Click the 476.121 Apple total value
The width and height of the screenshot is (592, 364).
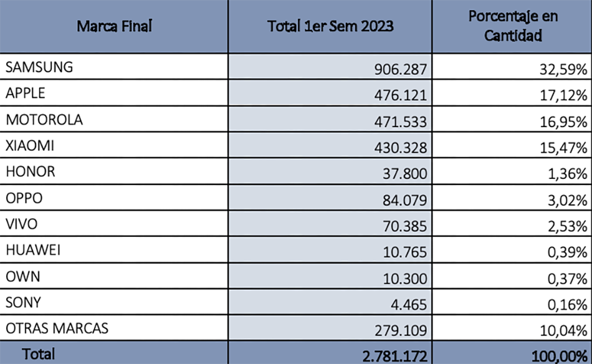pyautogui.click(x=330, y=93)
